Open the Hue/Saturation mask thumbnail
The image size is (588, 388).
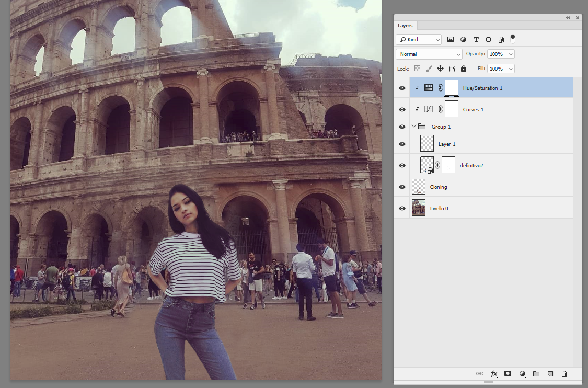coord(451,88)
